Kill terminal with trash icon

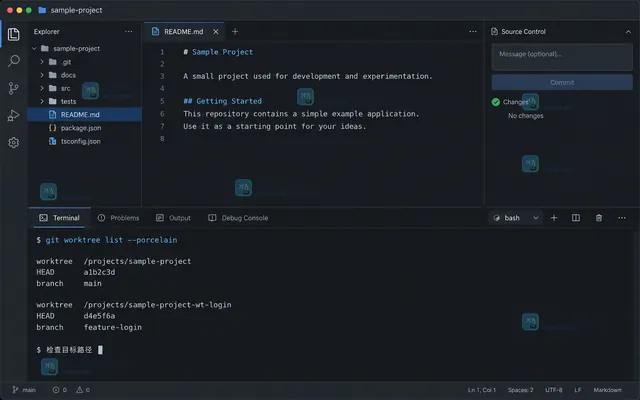pyautogui.click(x=599, y=218)
